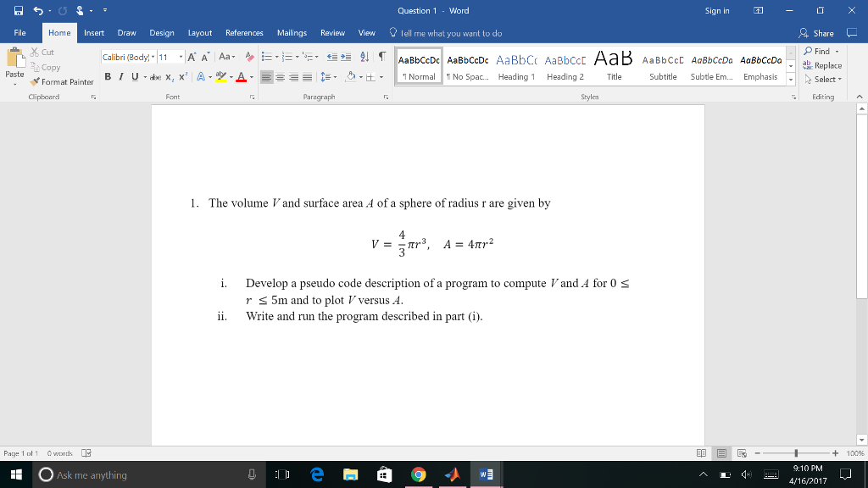The height and width of the screenshot is (488, 868).
Task: Apply the Heading 1 style
Action: tap(519, 66)
